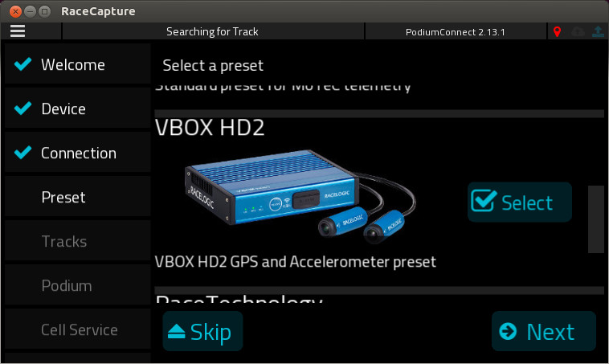Click the Searching for Track status bar
Screen dimensions: 609x364
point(213,31)
